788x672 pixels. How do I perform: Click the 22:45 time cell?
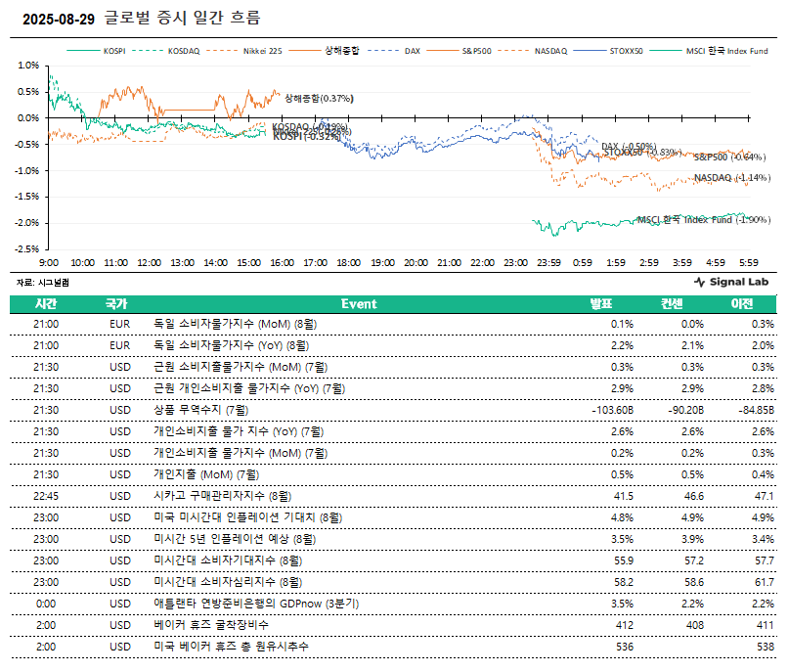click(x=46, y=497)
